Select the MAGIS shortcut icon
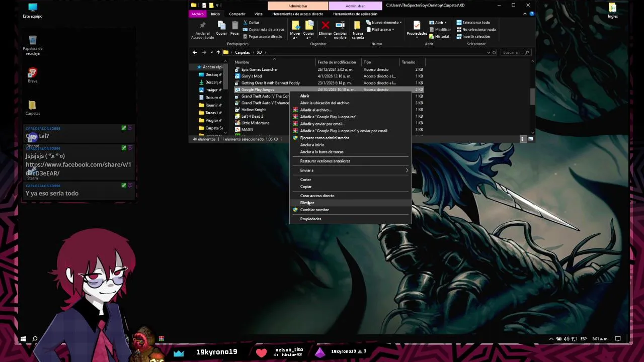 click(237, 130)
